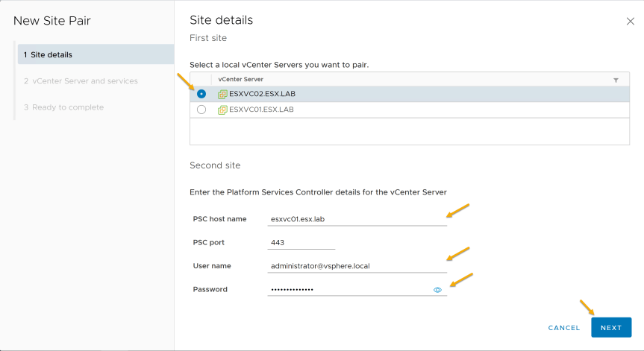Click the PSC host name label
The image size is (644, 351).
click(x=219, y=219)
